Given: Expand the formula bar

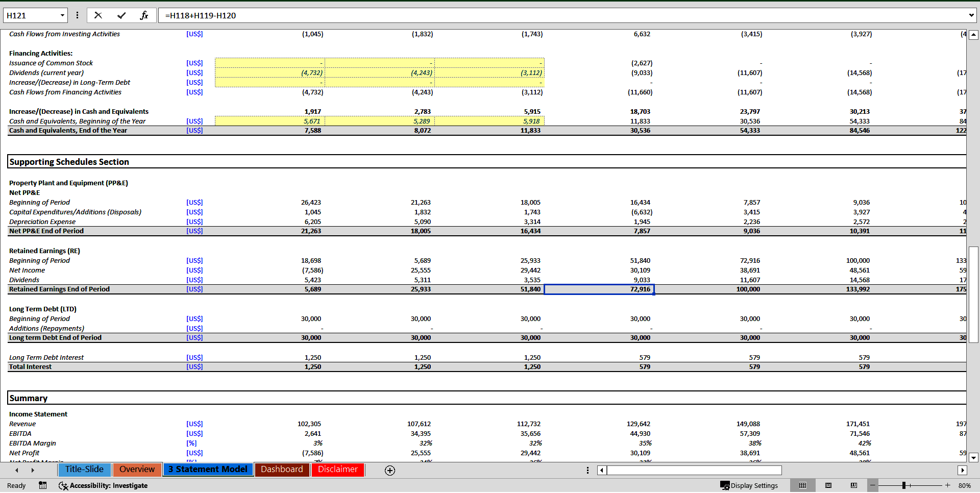Looking at the screenshot, I should 971,15.
